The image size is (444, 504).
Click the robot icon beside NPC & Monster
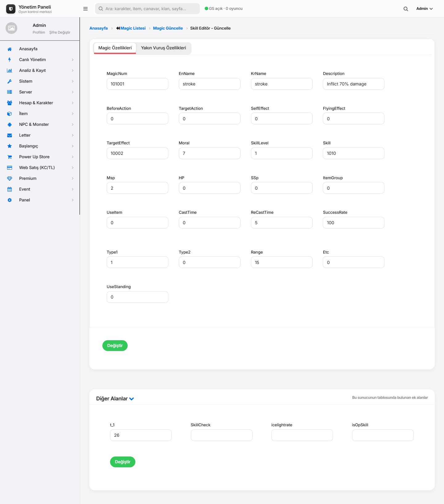[x=10, y=125]
